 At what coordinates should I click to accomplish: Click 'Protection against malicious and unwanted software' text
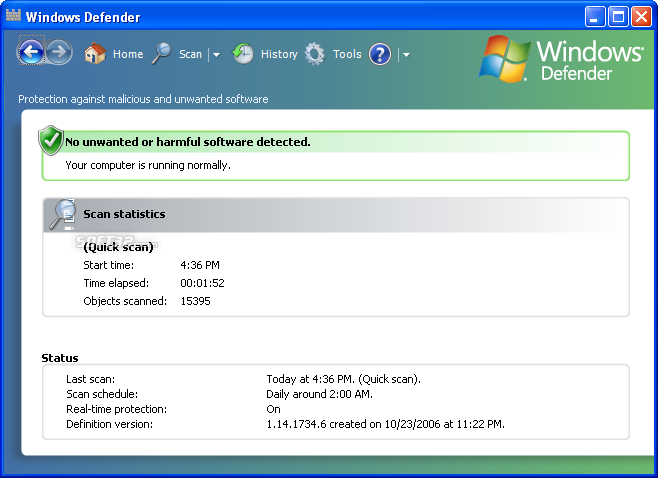coord(143,99)
